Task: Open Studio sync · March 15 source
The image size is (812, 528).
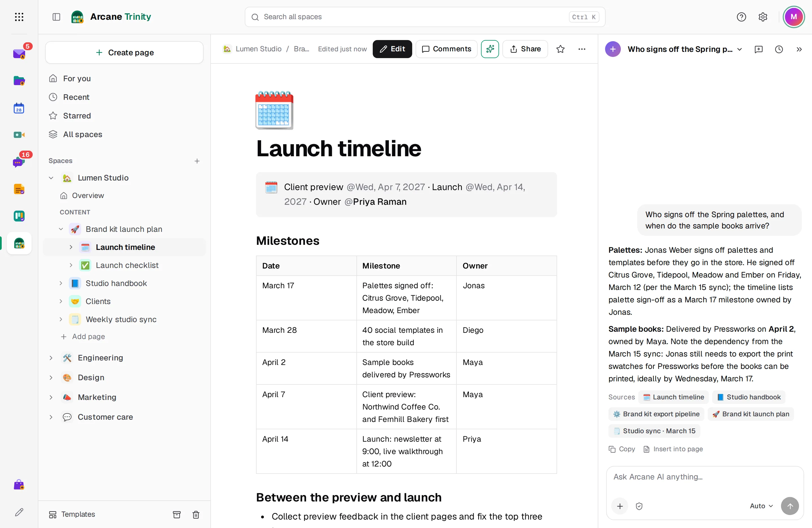Action: click(x=654, y=431)
